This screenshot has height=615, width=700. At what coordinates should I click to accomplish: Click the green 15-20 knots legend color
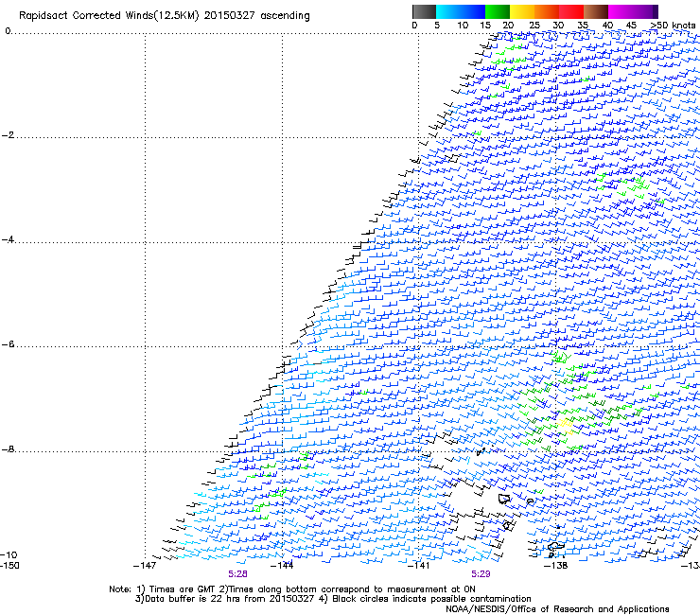498,11
